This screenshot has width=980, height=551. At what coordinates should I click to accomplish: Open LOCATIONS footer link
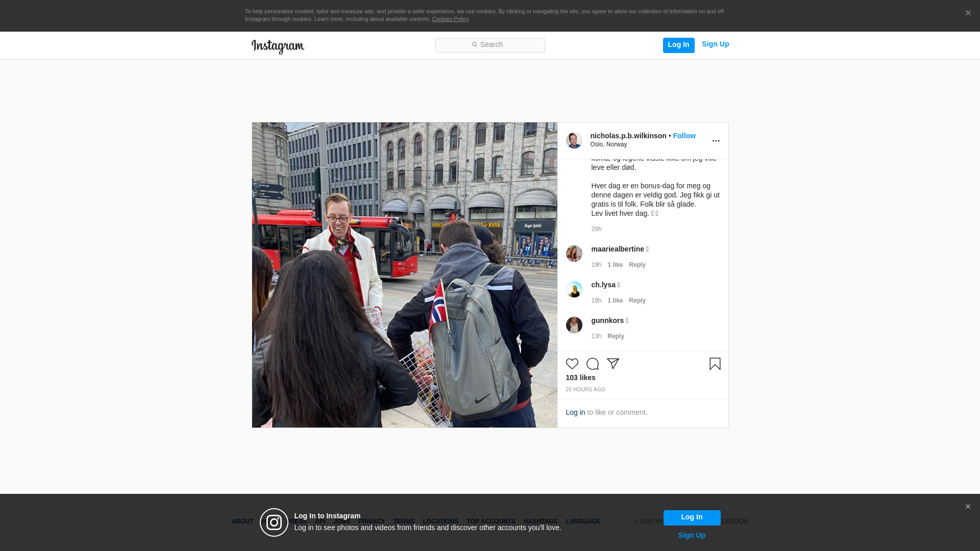(440, 521)
